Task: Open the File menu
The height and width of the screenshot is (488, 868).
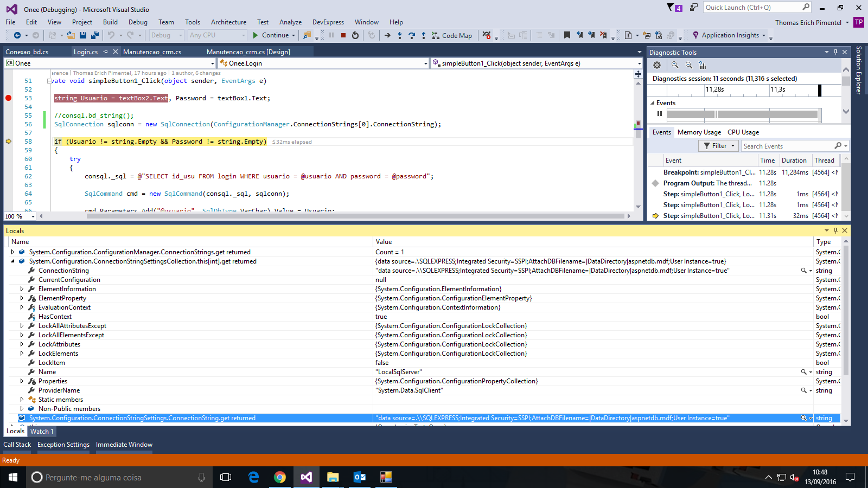Action: pos(10,22)
